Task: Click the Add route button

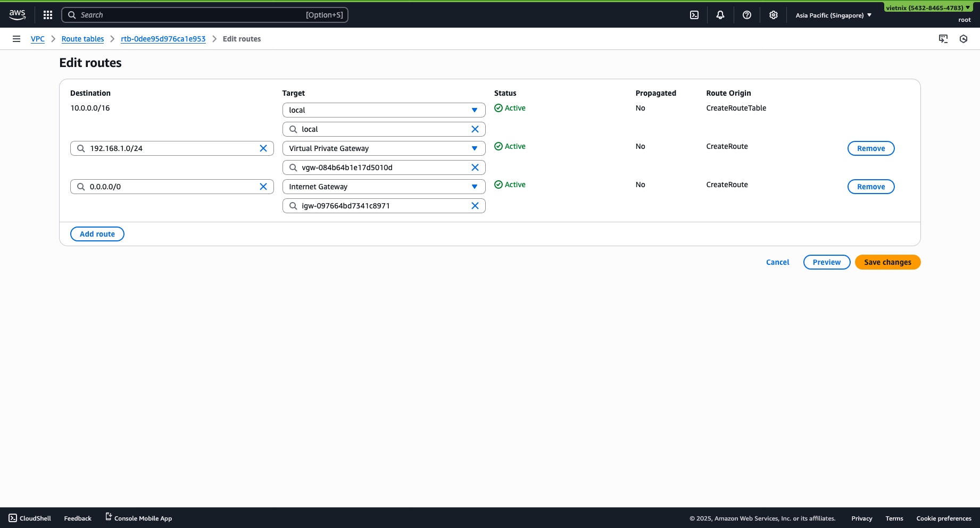Action: point(97,234)
